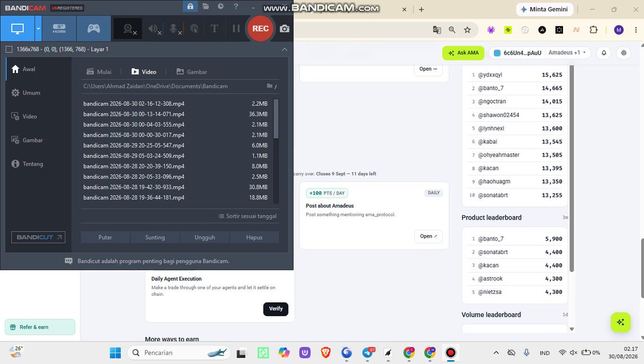Toggle the webcam overlay in Bandicam
Screen dimensions: 644x364
tap(129, 29)
